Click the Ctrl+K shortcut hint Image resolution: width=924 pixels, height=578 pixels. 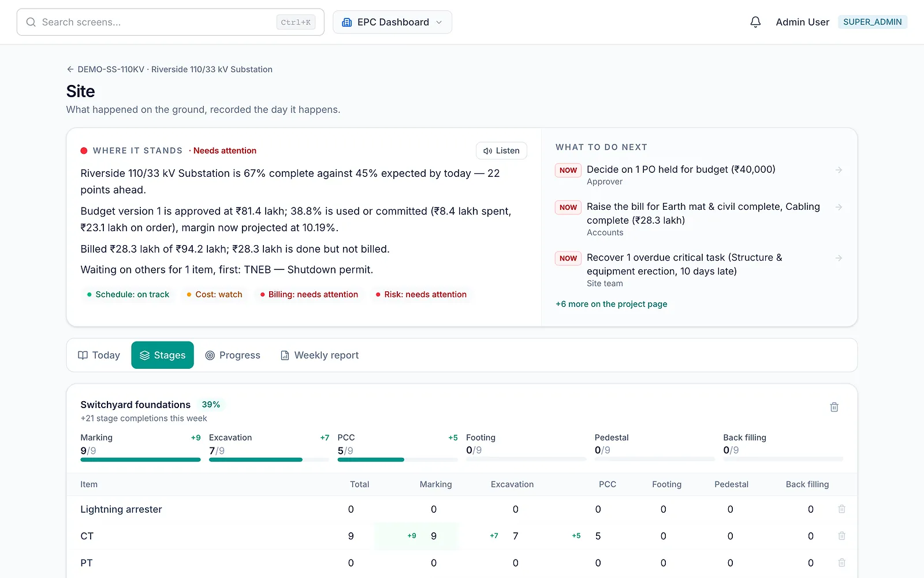click(x=296, y=22)
